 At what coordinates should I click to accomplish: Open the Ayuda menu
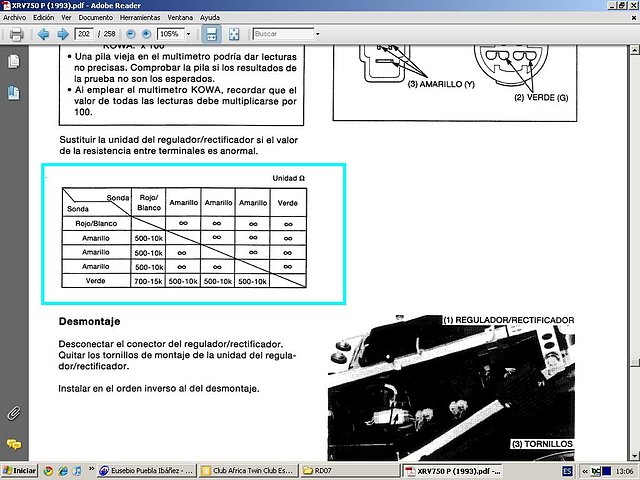tap(210, 18)
